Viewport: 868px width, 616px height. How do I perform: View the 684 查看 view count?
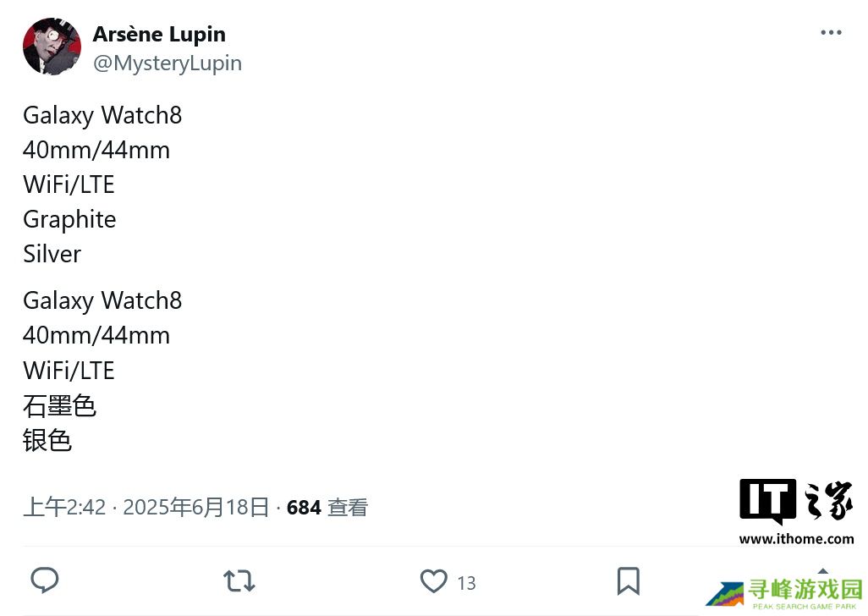(327, 508)
